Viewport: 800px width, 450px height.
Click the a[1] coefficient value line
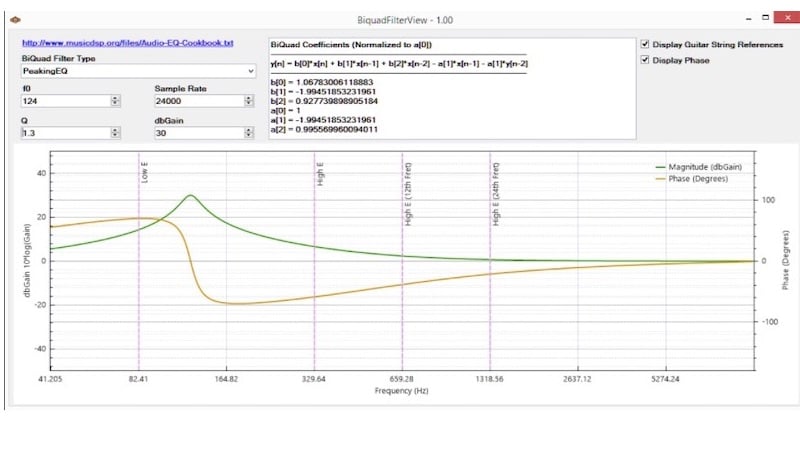(323, 120)
